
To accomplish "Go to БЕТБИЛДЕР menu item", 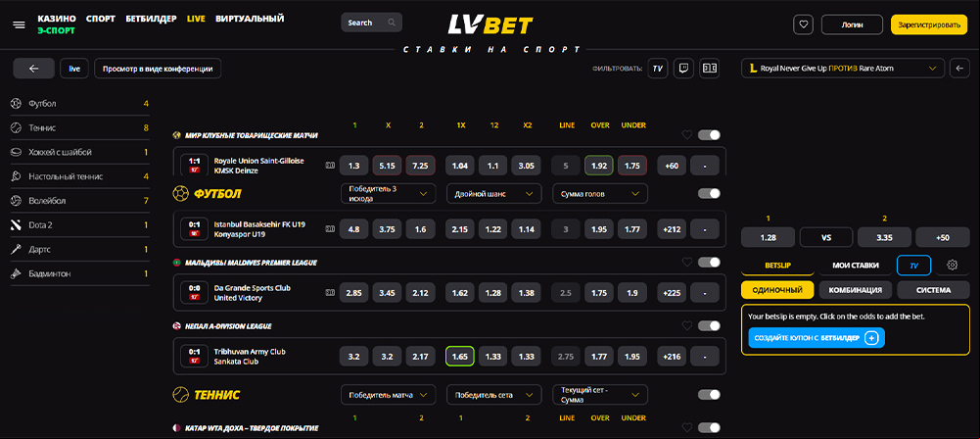I will pos(151,19).
